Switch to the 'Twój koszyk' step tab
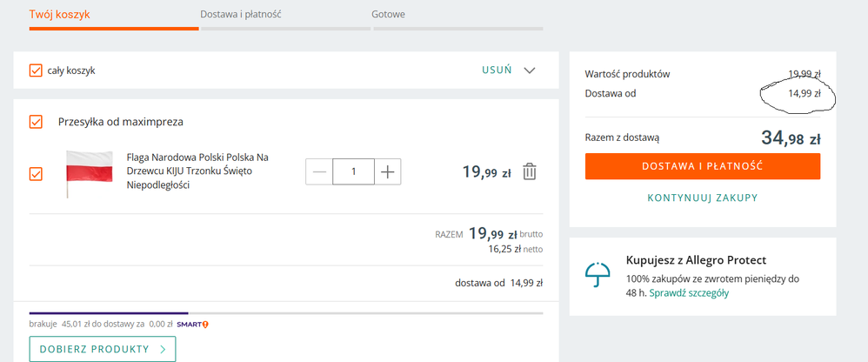This screenshot has width=868, height=362. pyautogui.click(x=59, y=15)
